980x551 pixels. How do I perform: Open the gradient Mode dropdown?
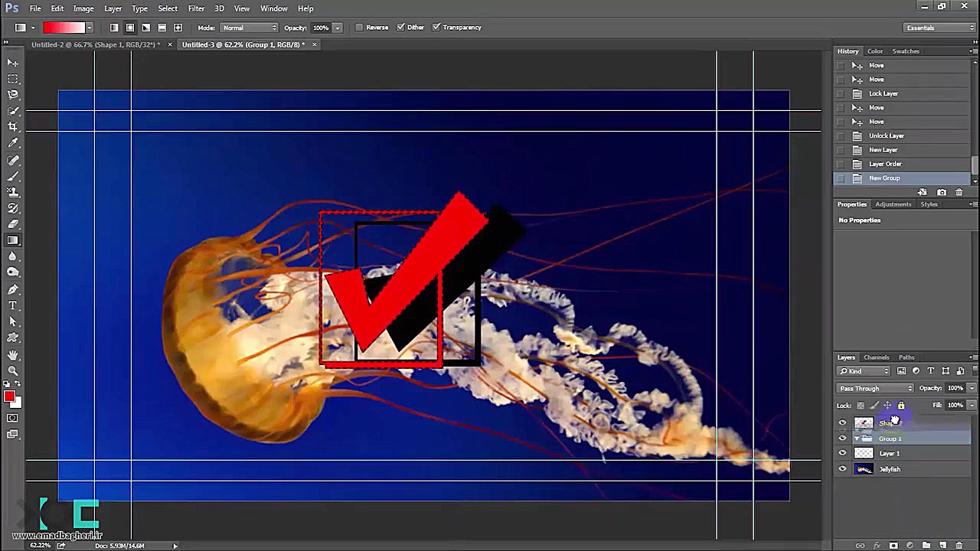point(249,28)
